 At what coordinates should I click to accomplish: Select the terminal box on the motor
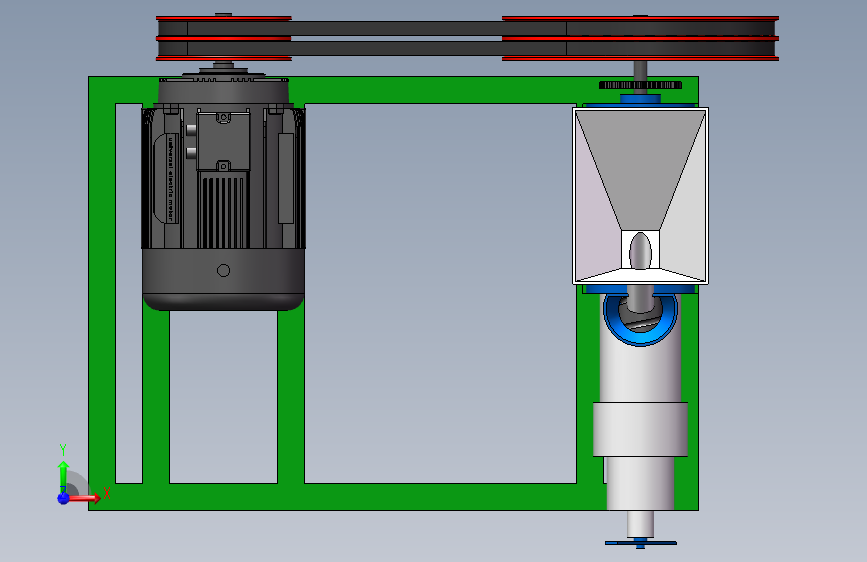[223, 140]
